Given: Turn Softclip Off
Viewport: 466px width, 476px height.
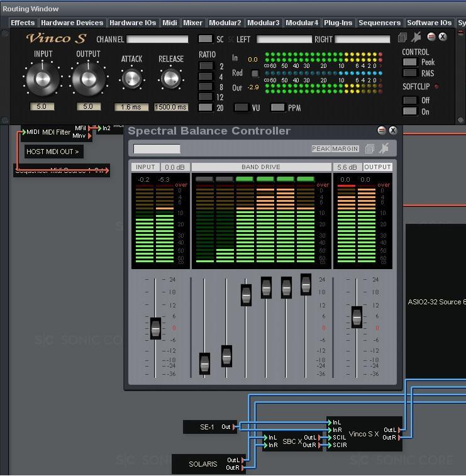Looking at the screenshot, I should pyautogui.click(x=410, y=100).
